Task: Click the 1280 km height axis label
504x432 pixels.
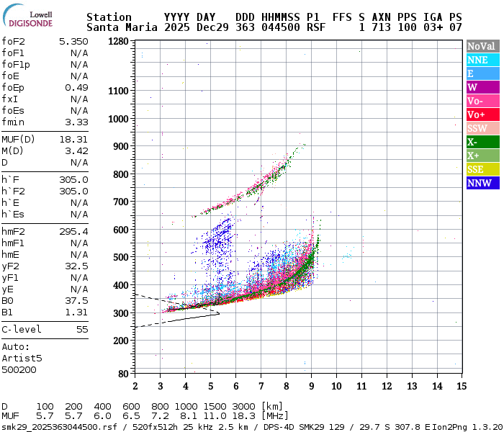Action: [x=118, y=42]
